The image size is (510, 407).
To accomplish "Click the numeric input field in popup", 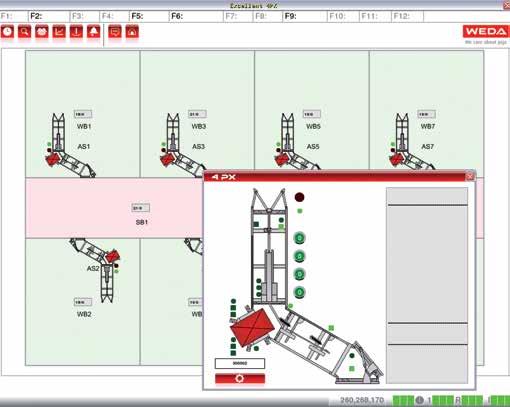I will click(x=240, y=363).
